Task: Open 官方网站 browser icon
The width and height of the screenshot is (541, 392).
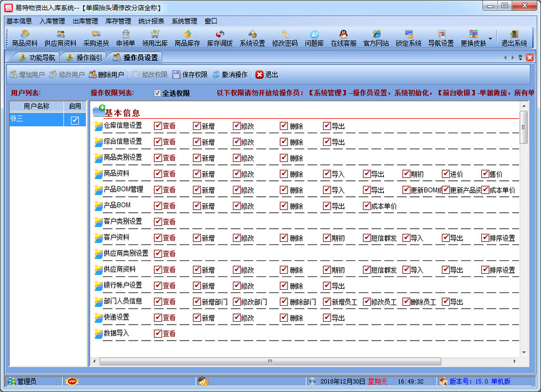Action: 376,38
